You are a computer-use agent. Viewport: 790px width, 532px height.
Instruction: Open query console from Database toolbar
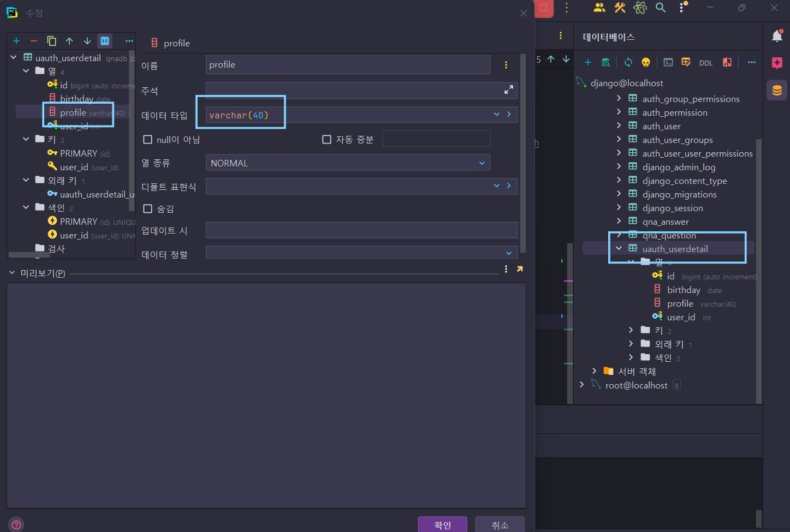point(668,62)
